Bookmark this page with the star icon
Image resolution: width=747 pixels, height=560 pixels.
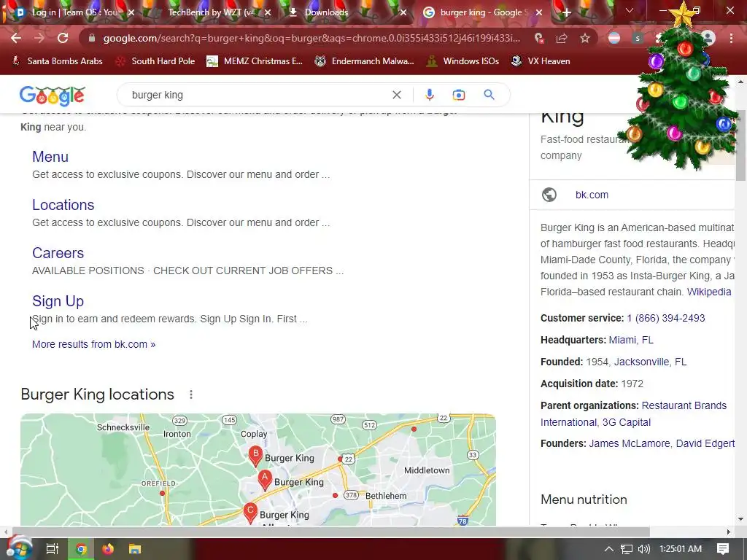coord(585,38)
